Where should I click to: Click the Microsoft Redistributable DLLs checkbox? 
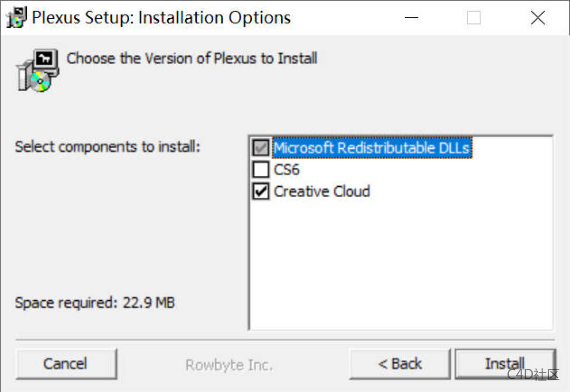[x=261, y=148]
